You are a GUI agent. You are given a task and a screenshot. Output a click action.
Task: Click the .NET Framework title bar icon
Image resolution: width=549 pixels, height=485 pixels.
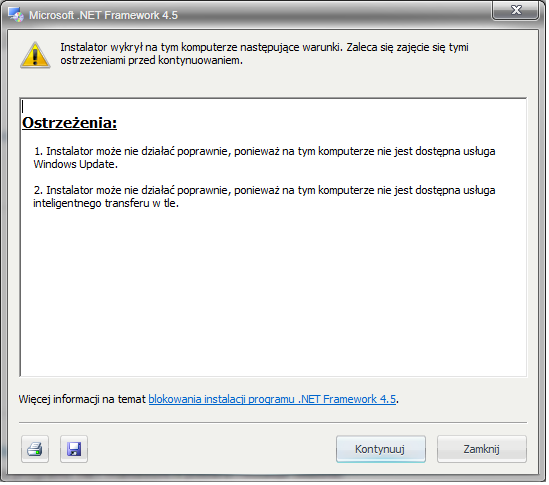coord(16,15)
